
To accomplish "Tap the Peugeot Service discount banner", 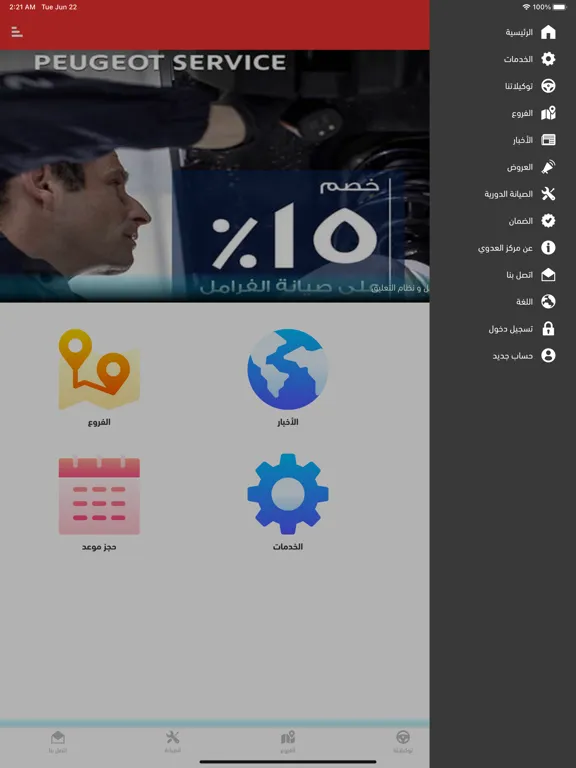I will coord(215,176).
